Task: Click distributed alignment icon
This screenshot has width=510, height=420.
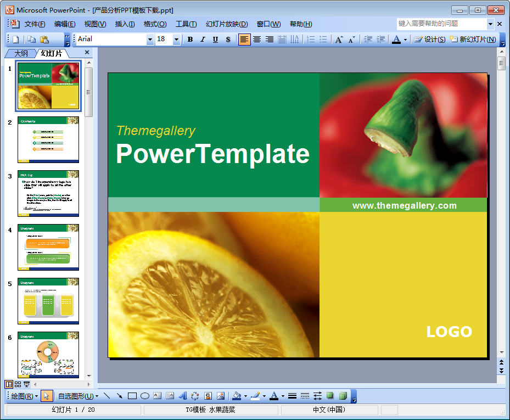Action: click(282, 40)
